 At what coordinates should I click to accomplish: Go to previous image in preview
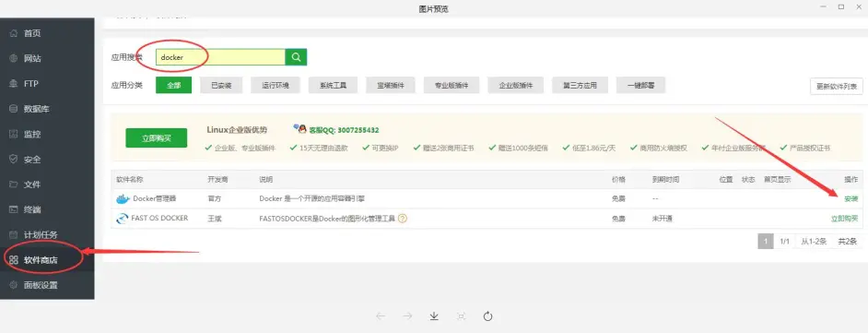tap(381, 316)
